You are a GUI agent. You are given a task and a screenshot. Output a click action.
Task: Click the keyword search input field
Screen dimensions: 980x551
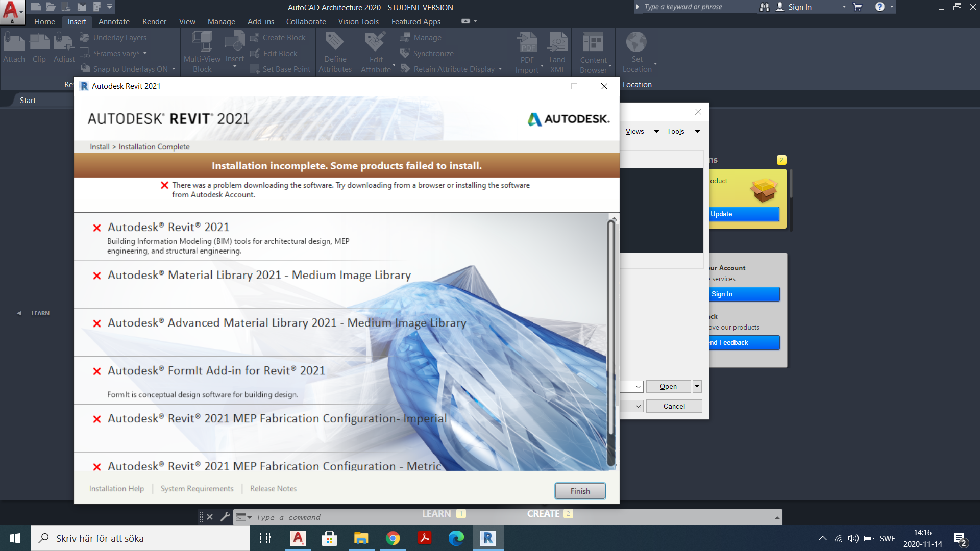697,7
